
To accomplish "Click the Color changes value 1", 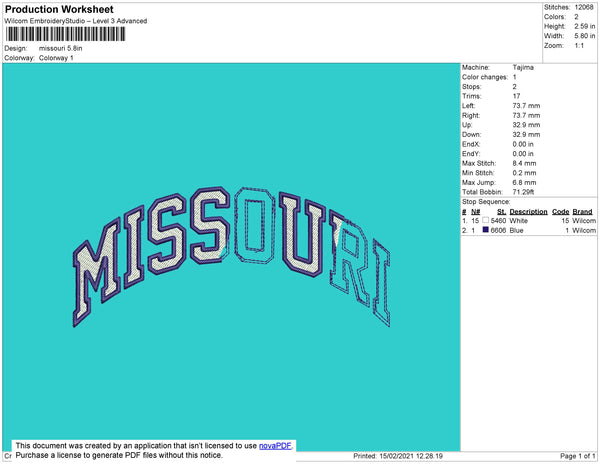I will pyautogui.click(x=515, y=77).
